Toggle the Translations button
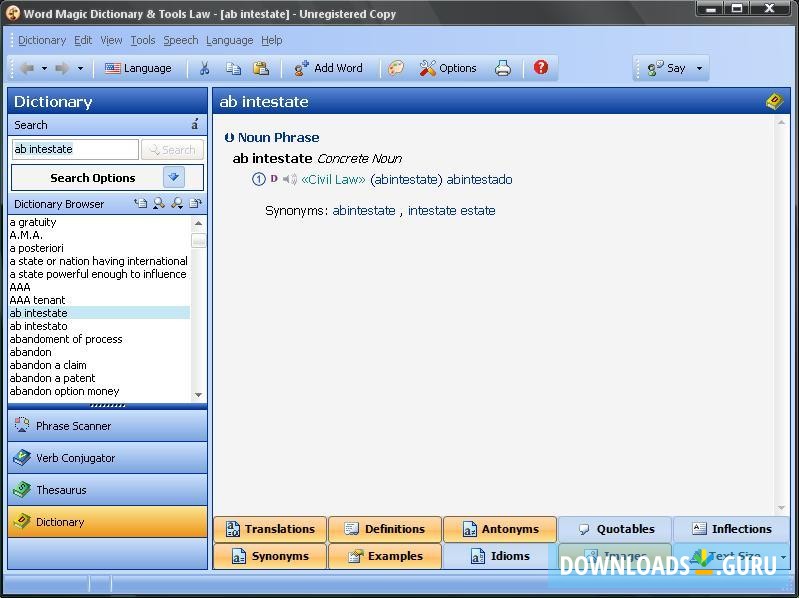 click(270, 529)
